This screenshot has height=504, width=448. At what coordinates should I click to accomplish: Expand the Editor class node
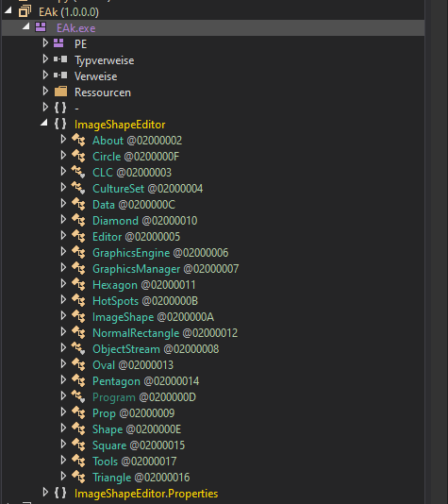click(x=63, y=236)
